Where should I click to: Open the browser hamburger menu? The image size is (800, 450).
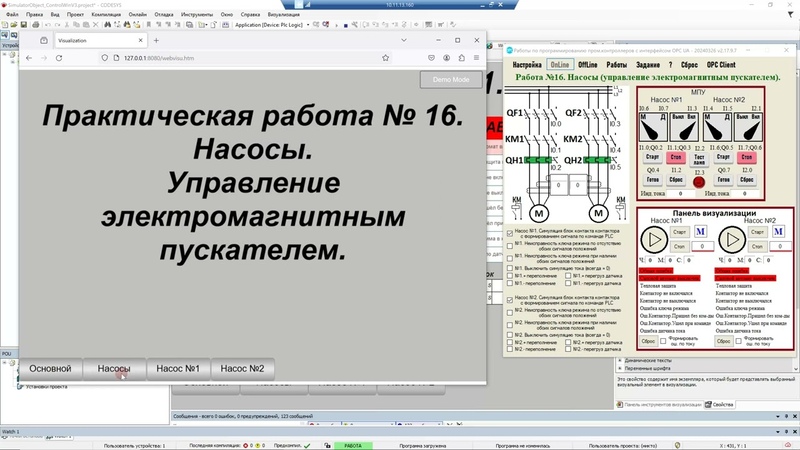pyautogui.click(x=476, y=58)
